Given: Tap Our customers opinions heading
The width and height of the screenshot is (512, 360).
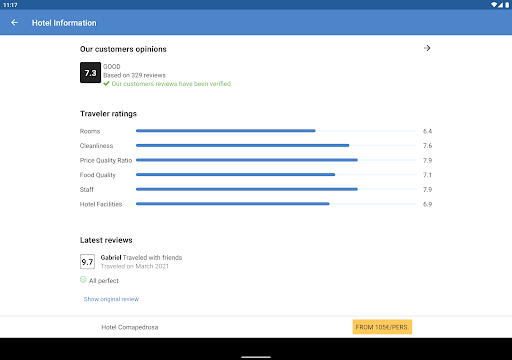Looking at the screenshot, I should click(x=123, y=49).
